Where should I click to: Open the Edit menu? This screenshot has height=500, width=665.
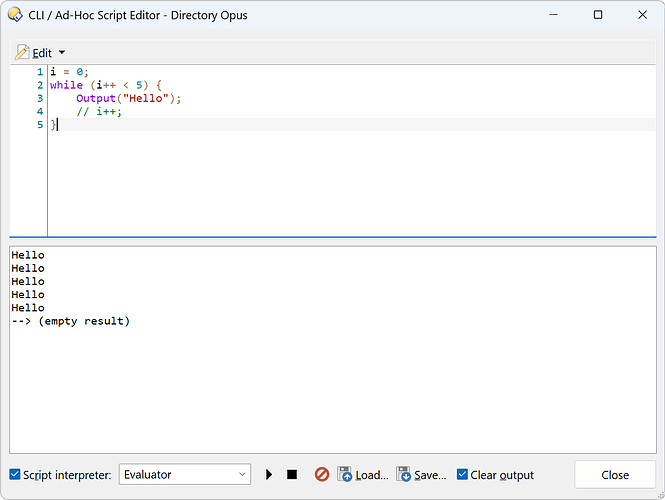tap(42, 52)
